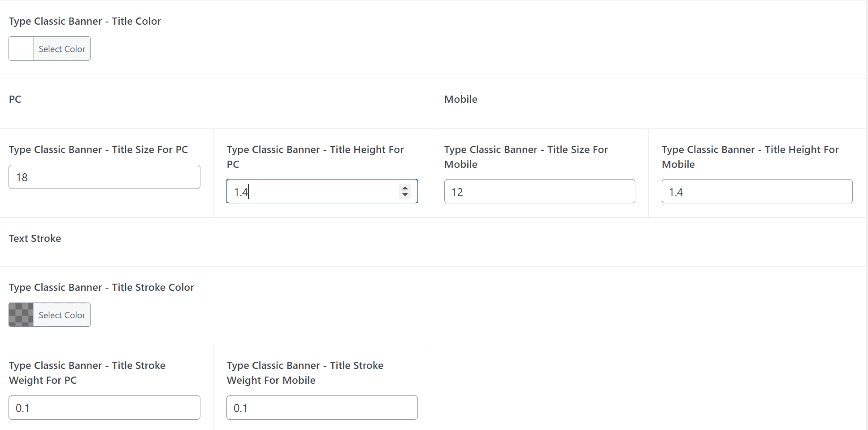Open the Title Stroke Color checkered swatch
This screenshot has width=868, height=430.
click(x=21, y=315)
